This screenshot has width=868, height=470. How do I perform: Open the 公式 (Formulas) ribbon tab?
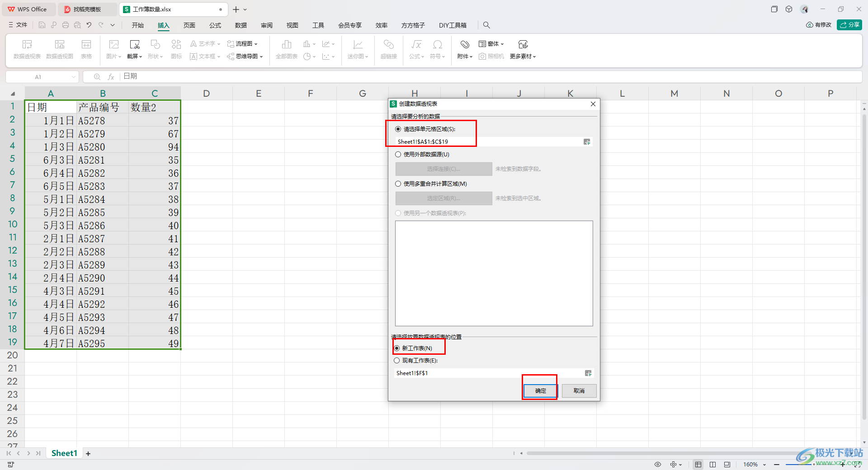click(215, 25)
